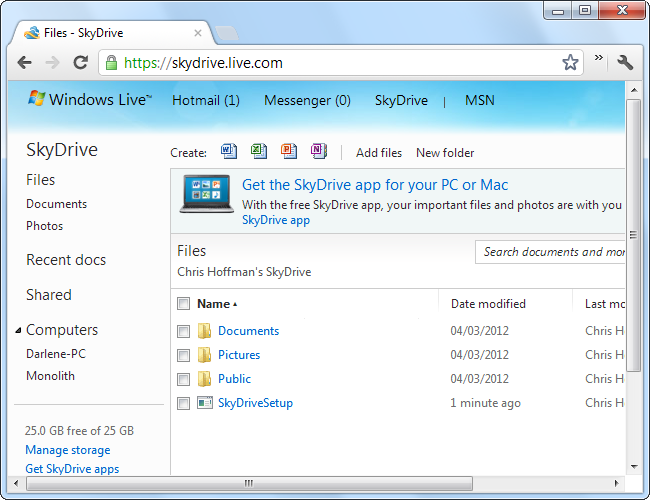
Task: Click the laptop SkyDrive app image
Action: click(x=206, y=194)
